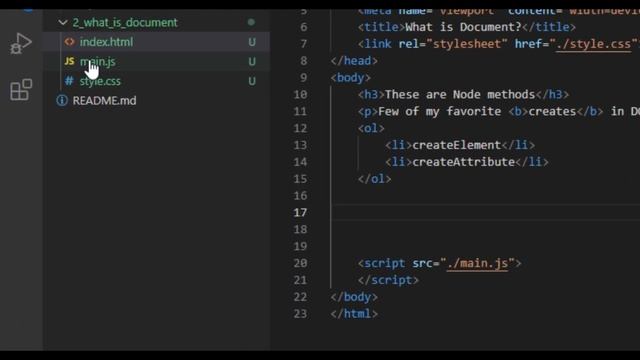Click the closing head tag on line 8

pos(354,61)
